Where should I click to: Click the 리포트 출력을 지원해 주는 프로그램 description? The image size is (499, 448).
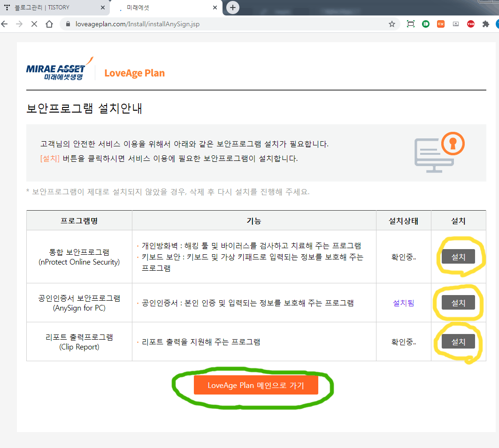201,342
